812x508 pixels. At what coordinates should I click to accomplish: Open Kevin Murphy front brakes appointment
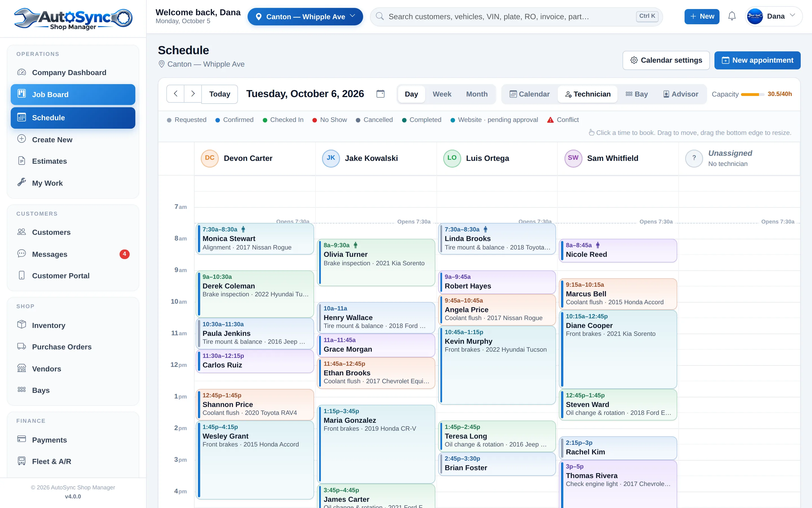point(497,365)
